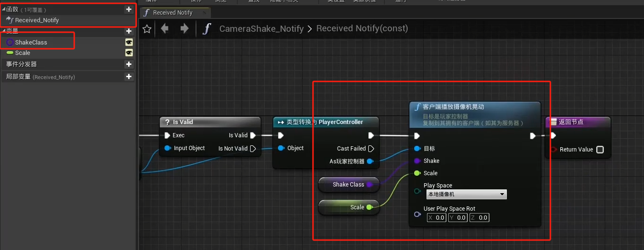This screenshot has width=644, height=250.
Task: Open the 事件分发器 section header
Action: pos(21,64)
